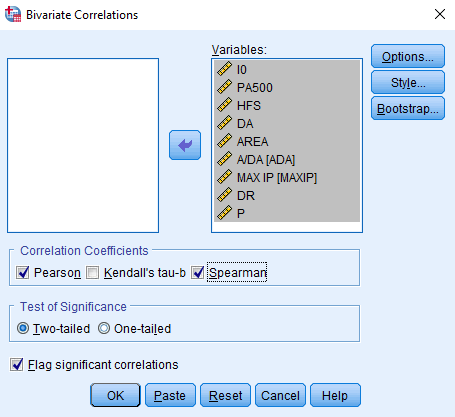The height and width of the screenshot is (417, 455).
Task: Toggle the Spearman checkbox
Action: pyautogui.click(x=197, y=273)
